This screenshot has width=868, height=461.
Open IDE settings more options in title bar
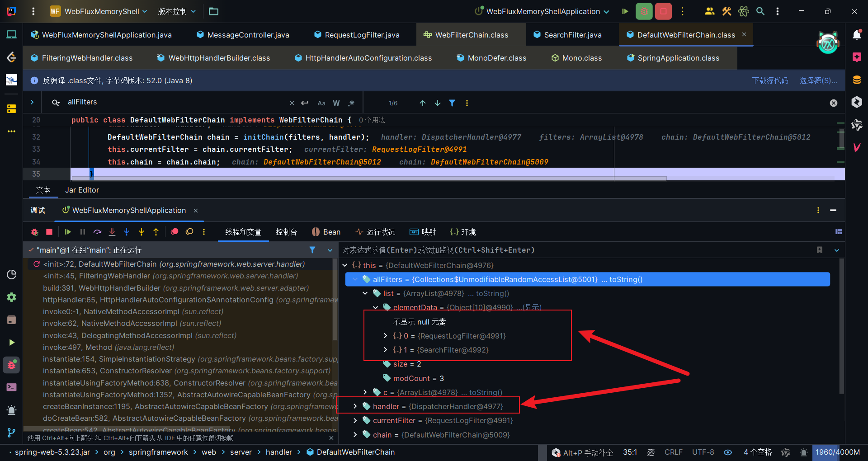click(x=778, y=11)
